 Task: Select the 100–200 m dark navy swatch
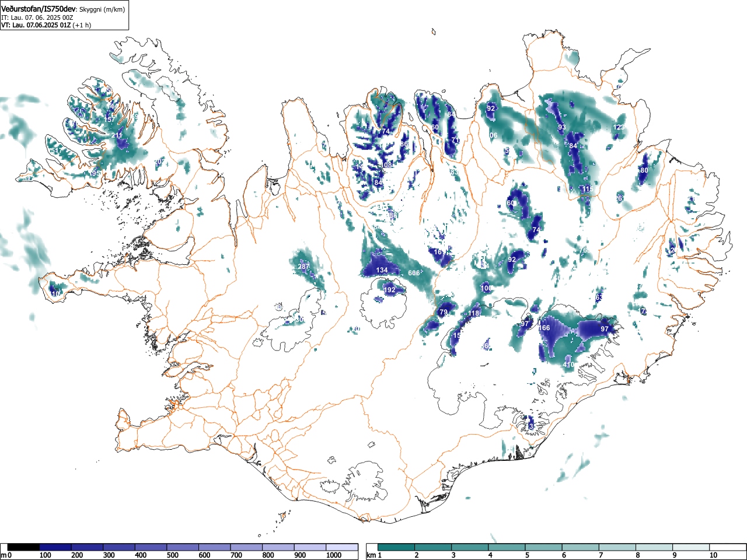55,547
